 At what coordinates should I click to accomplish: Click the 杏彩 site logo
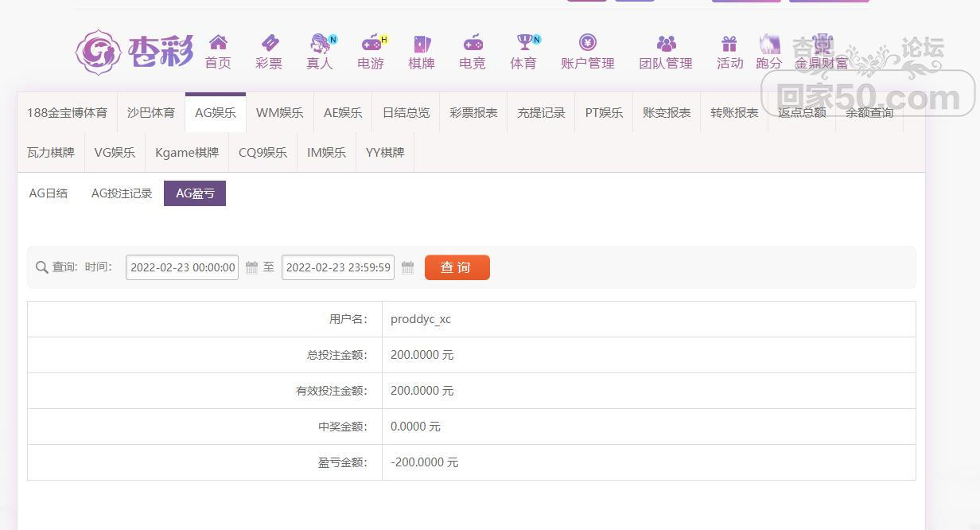point(135,53)
